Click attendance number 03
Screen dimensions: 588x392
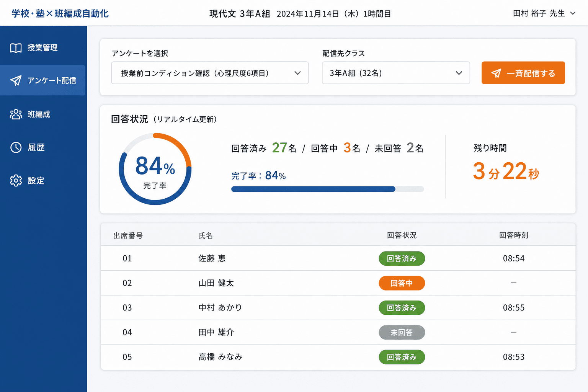tap(127, 307)
